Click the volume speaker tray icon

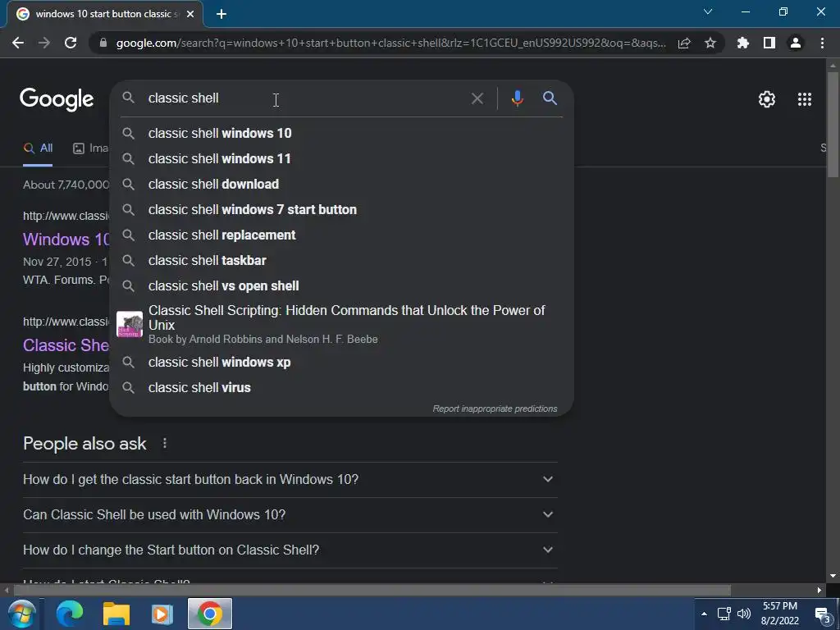[743, 614]
